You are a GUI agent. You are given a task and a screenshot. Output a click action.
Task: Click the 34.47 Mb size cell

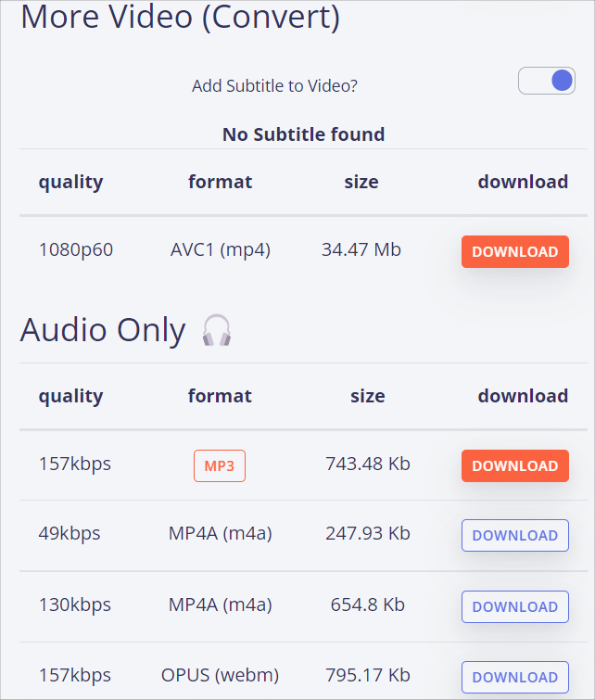(x=361, y=249)
